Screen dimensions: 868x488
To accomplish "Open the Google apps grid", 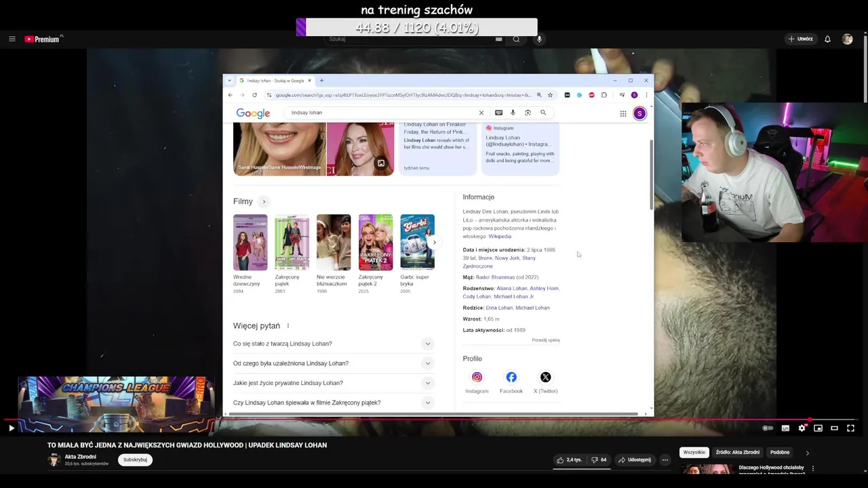I will pyautogui.click(x=623, y=114).
